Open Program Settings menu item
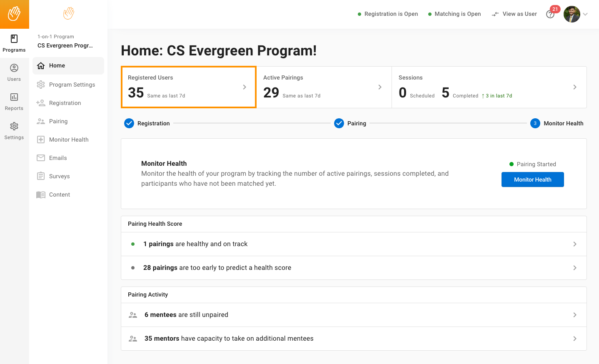599x364 pixels. (x=68, y=85)
